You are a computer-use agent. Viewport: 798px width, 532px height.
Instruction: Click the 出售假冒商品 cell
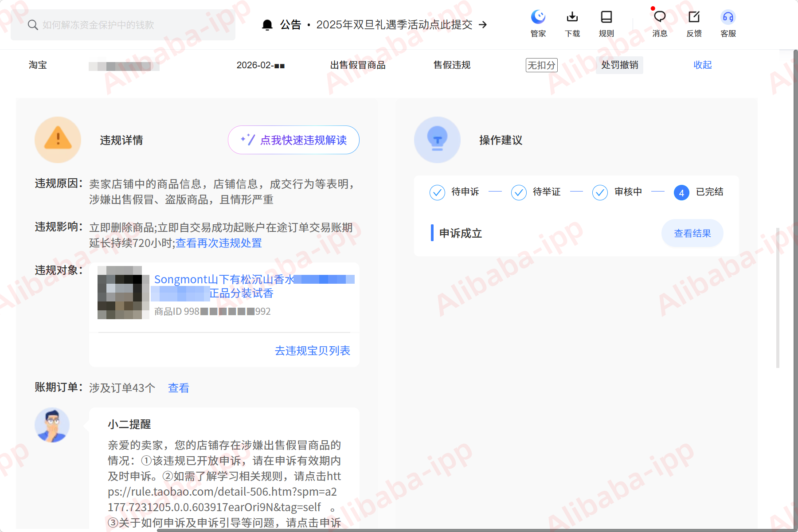(x=358, y=65)
